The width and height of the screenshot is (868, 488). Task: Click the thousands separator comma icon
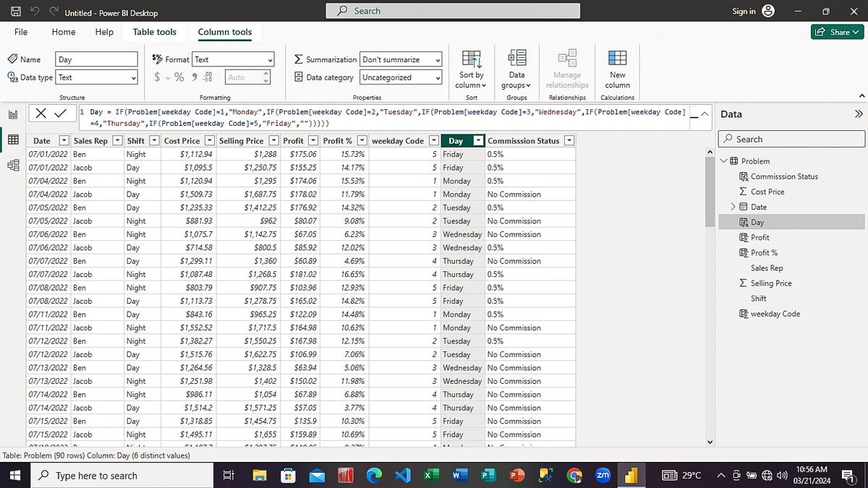[x=194, y=77]
